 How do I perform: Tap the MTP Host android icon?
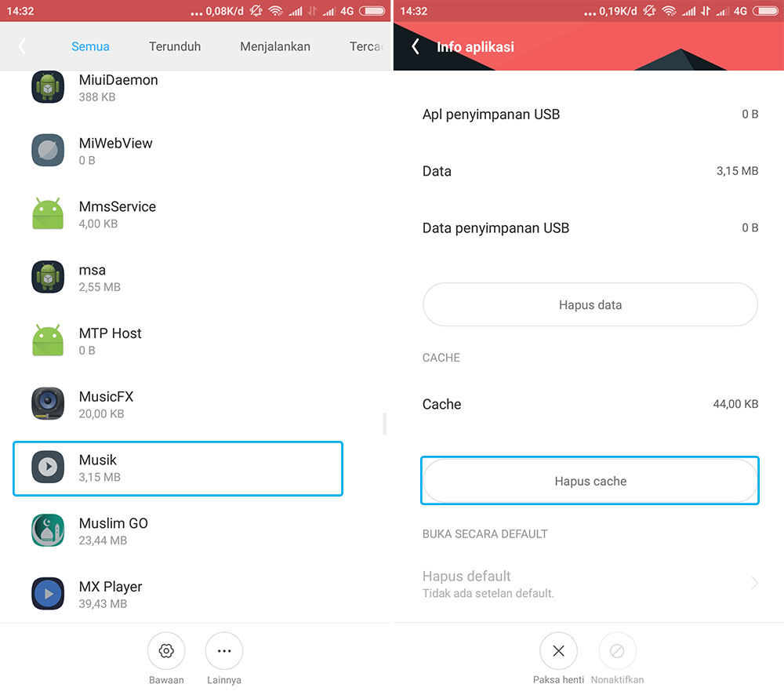48,340
